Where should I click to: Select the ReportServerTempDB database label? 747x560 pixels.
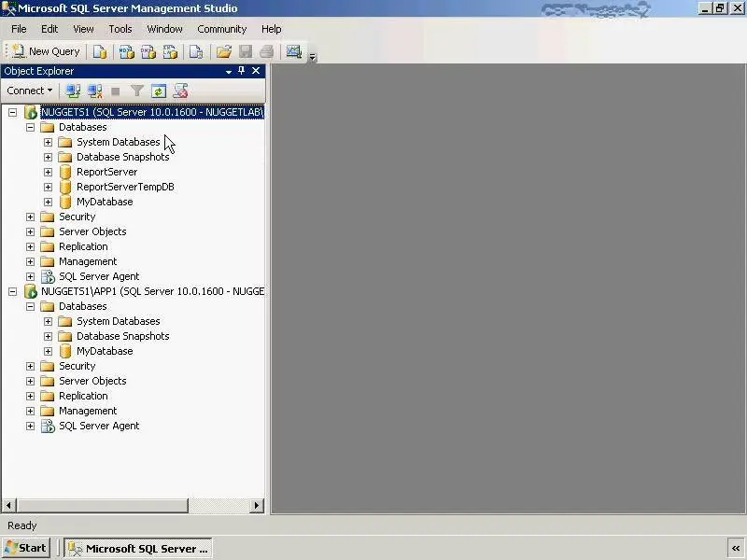(125, 187)
